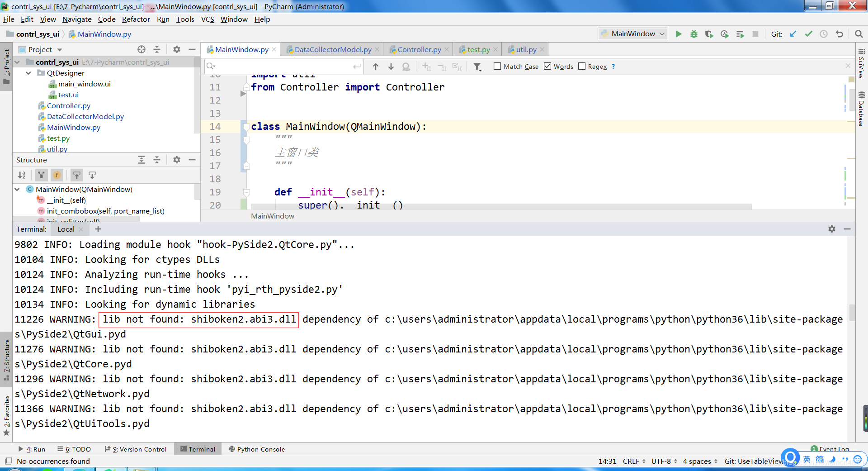Open Search Everywhere magnifier icon

click(859, 34)
